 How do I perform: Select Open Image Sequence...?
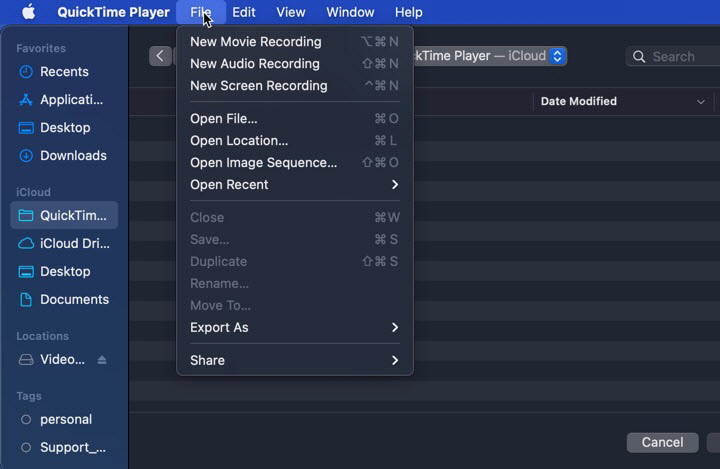(295, 163)
